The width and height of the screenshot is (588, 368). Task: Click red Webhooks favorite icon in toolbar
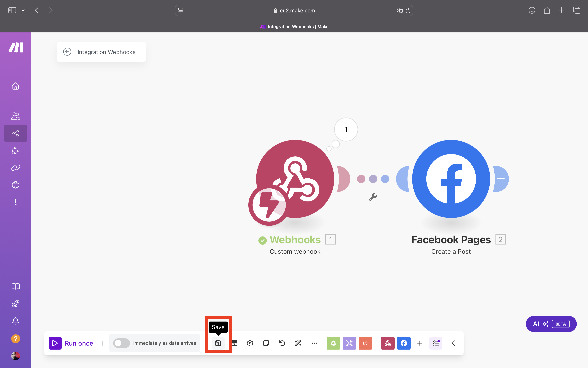pos(388,343)
